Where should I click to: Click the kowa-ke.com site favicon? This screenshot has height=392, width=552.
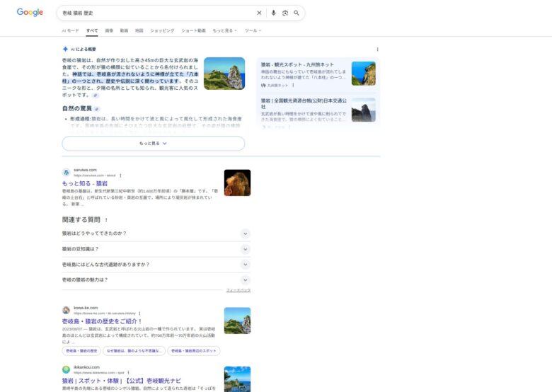point(66,310)
